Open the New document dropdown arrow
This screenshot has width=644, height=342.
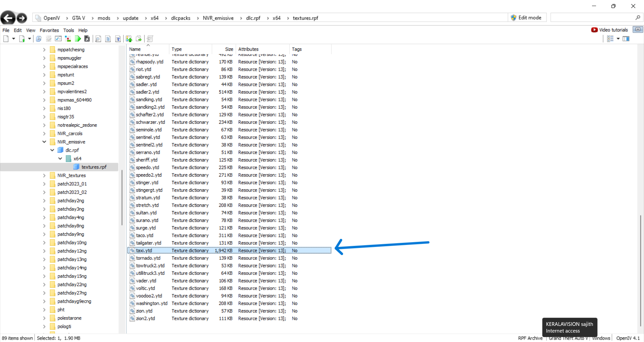tap(14, 39)
